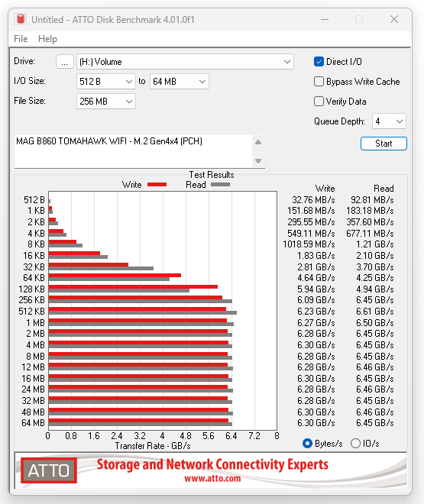The image size is (424, 504).
Task: Close the ATTO Disk Benchmark window
Action: click(x=394, y=19)
